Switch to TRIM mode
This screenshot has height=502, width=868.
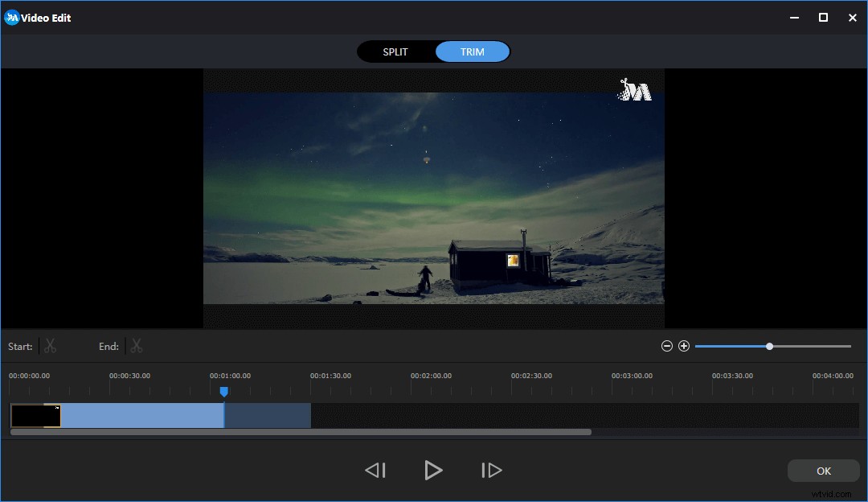click(x=472, y=51)
